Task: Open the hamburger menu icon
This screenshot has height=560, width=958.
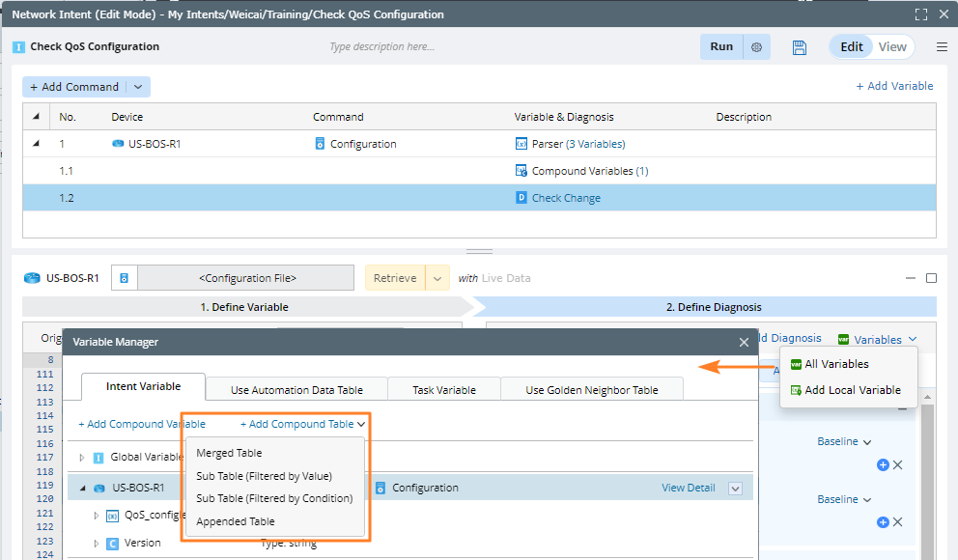Action: click(x=942, y=47)
